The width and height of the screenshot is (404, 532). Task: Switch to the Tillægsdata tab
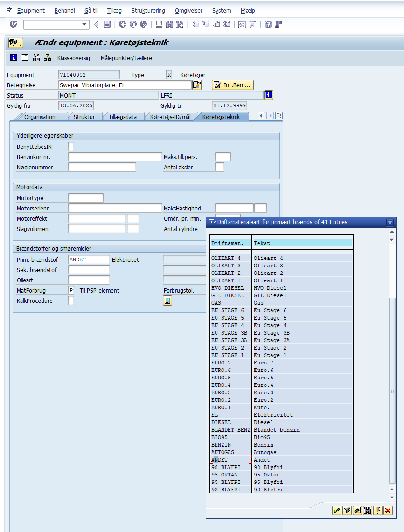point(123,117)
